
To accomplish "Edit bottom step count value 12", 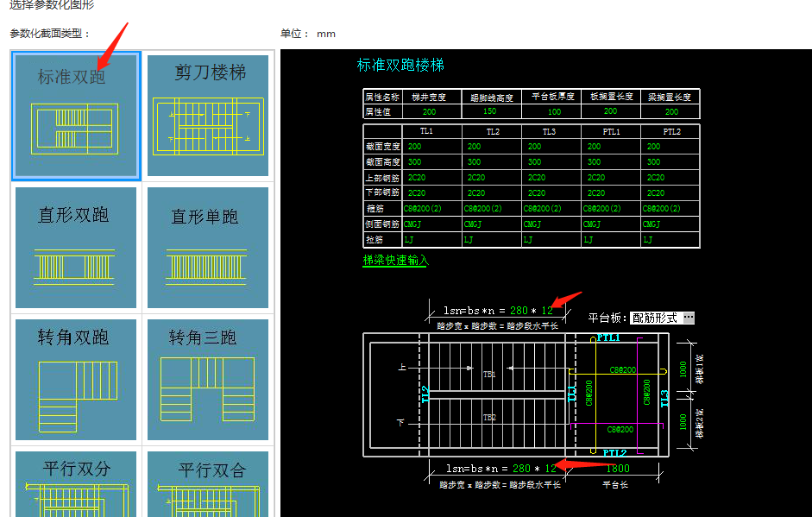I will pyautogui.click(x=550, y=469).
